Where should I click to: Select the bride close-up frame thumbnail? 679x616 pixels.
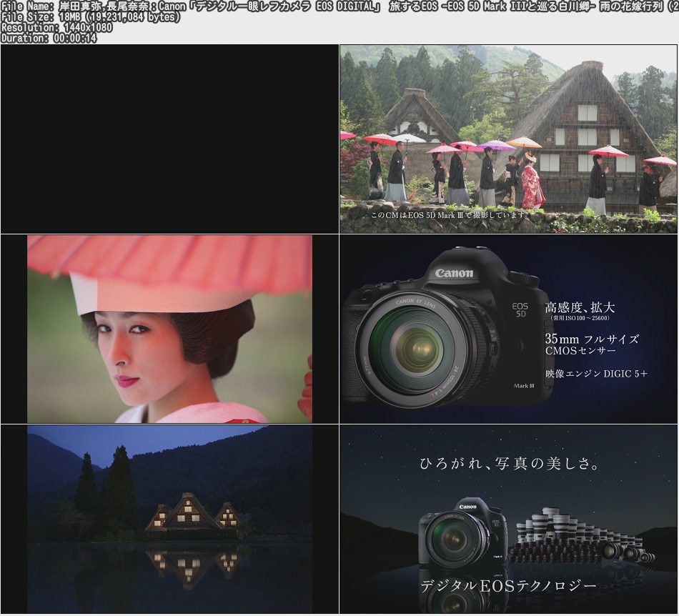170,329
